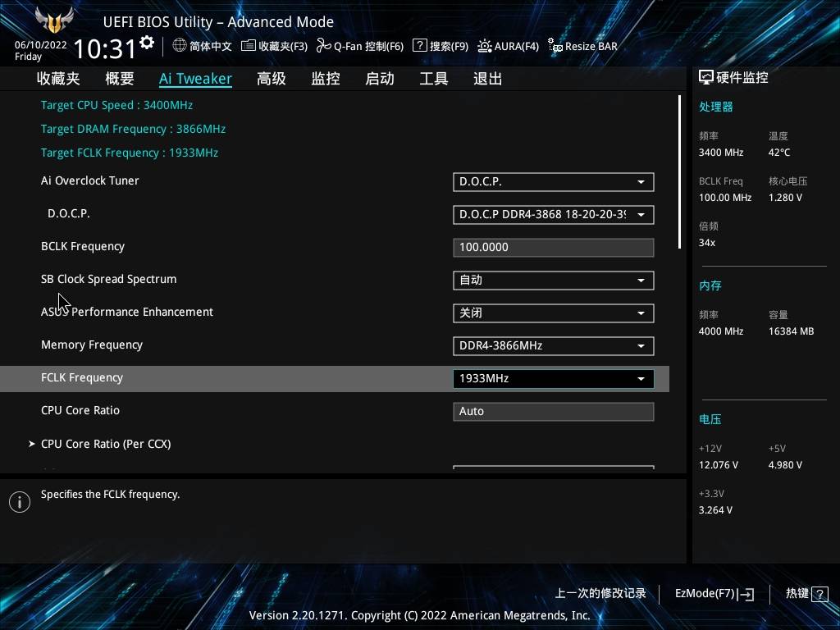840x630 pixels.
Task: Click the BCLK Frequency input field
Action: [x=554, y=248]
